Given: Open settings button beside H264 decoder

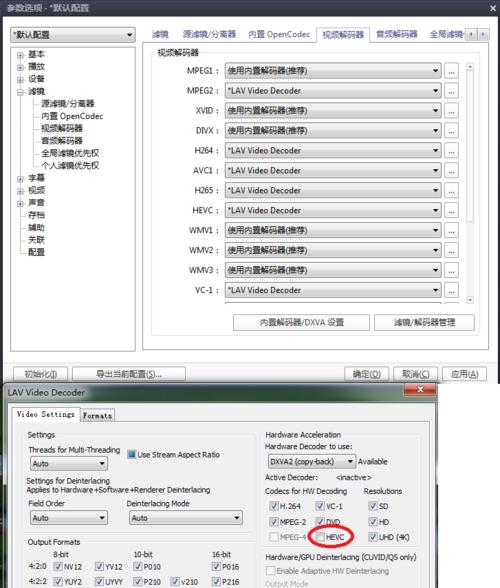Looking at the screenshot, I should click(x=451, y=151).
